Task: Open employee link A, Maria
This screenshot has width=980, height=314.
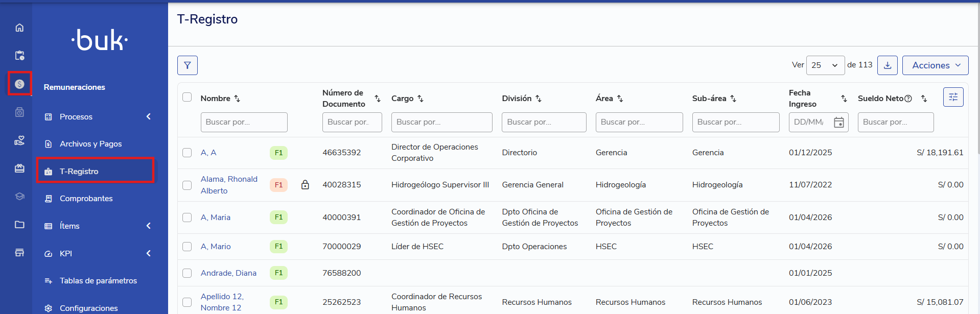Action: click(x=216, y=218)
